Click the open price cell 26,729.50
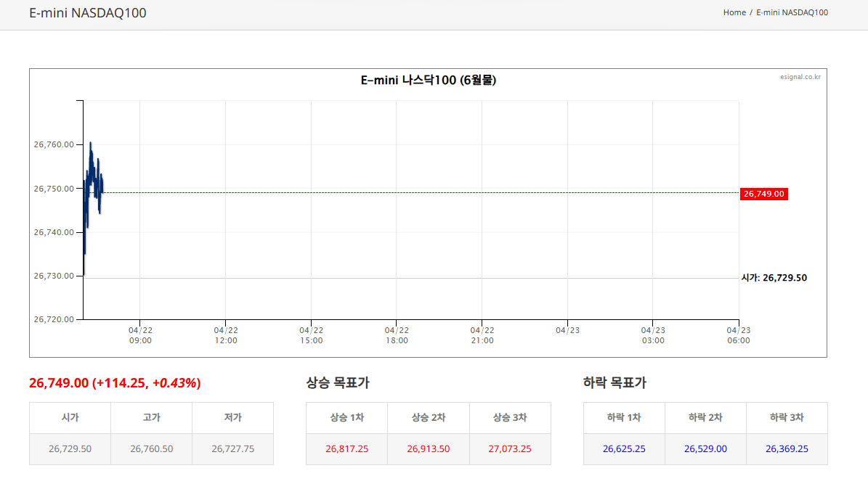This screenshot has height=484, width=868. 70,448
